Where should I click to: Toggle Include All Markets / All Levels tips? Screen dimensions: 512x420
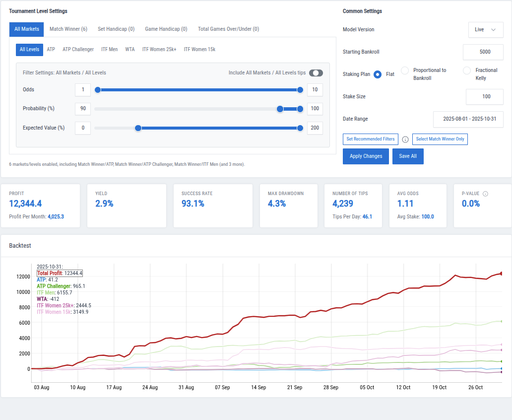coord(316,72)
